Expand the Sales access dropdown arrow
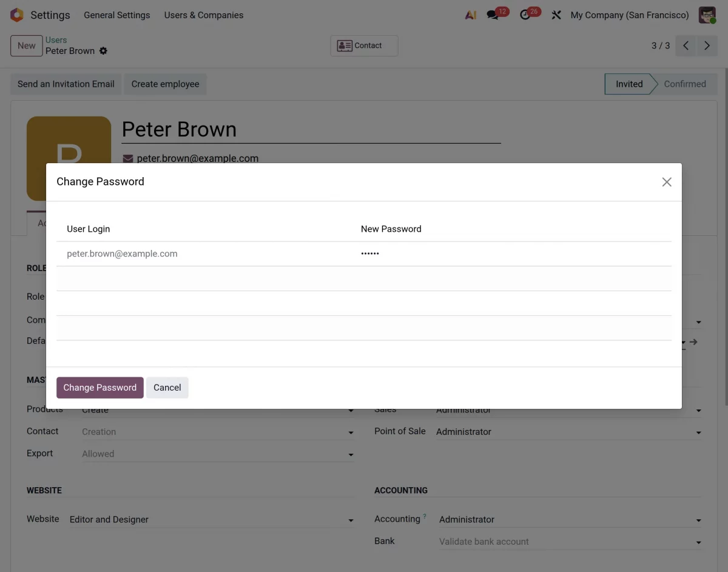Image resolution: width=728 pixels, height=572 pixels. pos(699,411)
